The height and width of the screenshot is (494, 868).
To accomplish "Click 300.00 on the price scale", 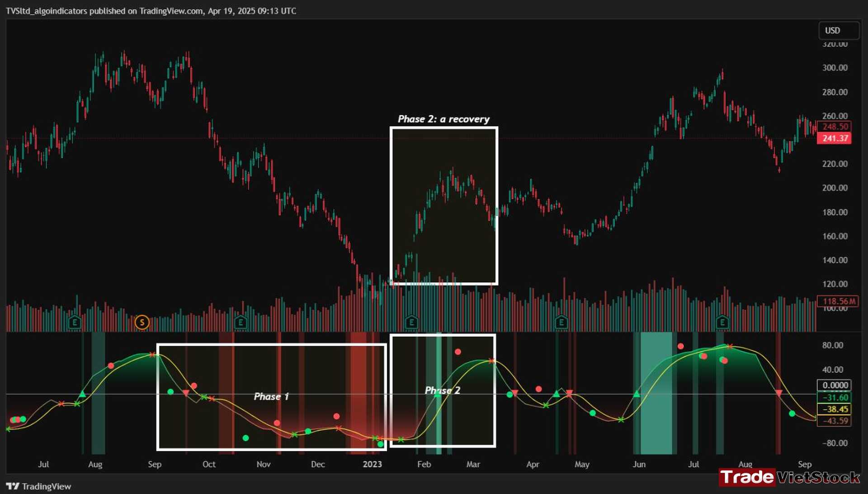I will coord(835,68).
